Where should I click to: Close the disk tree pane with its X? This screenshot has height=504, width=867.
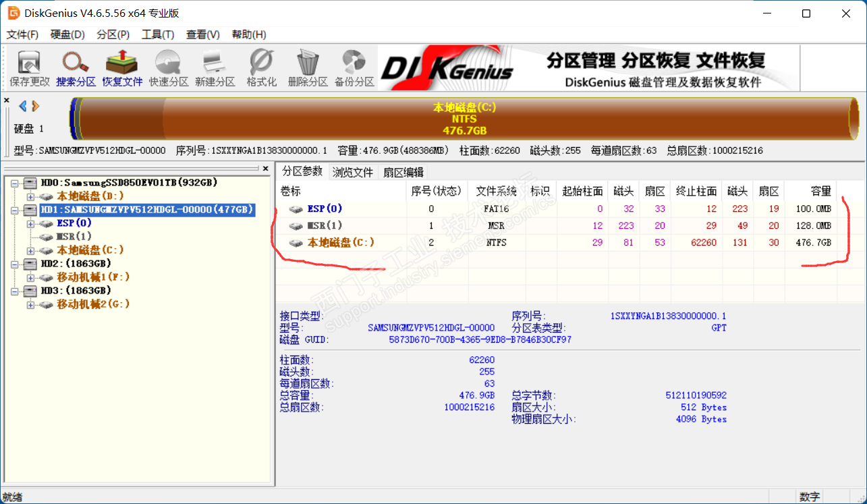266,169
